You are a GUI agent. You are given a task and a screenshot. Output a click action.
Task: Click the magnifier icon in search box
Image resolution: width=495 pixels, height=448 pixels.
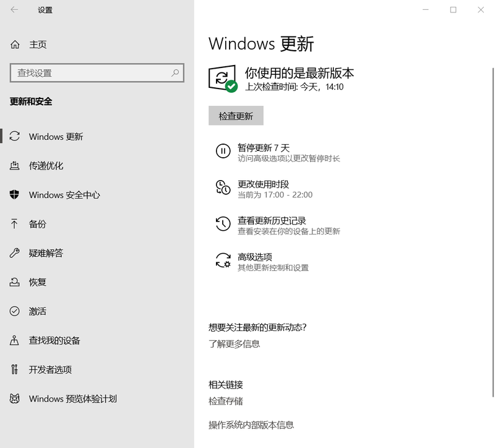[x=175, y=73]
